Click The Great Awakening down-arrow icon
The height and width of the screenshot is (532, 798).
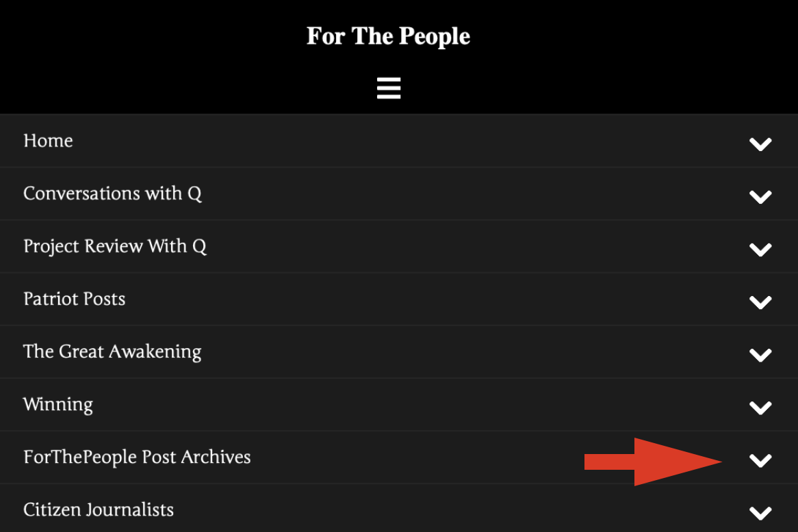(760, 355)
